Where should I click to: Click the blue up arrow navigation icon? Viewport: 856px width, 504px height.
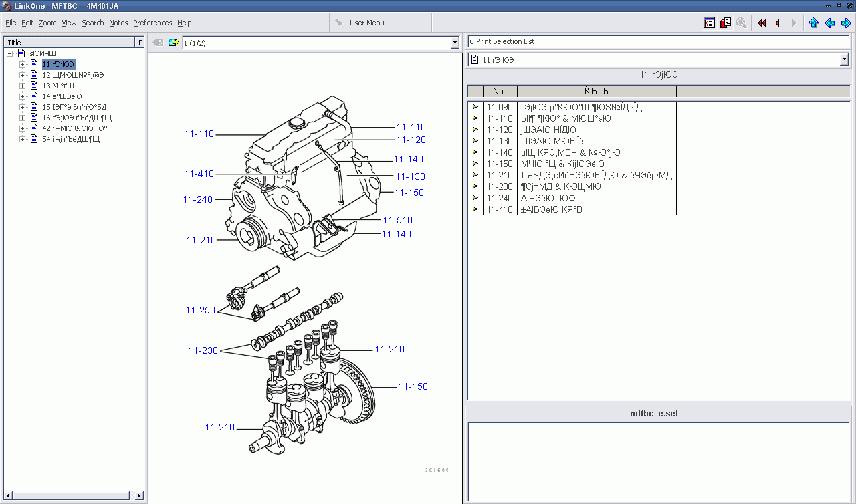click(813, 23)
